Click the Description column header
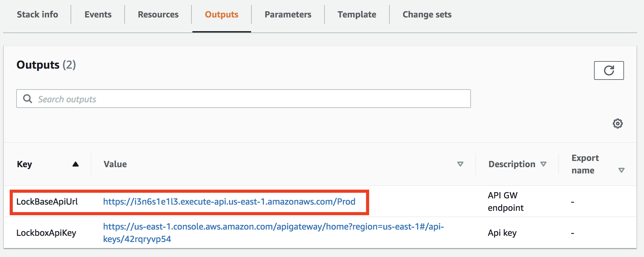Viewport: 644px width, 257px height. tap(512, 164)
